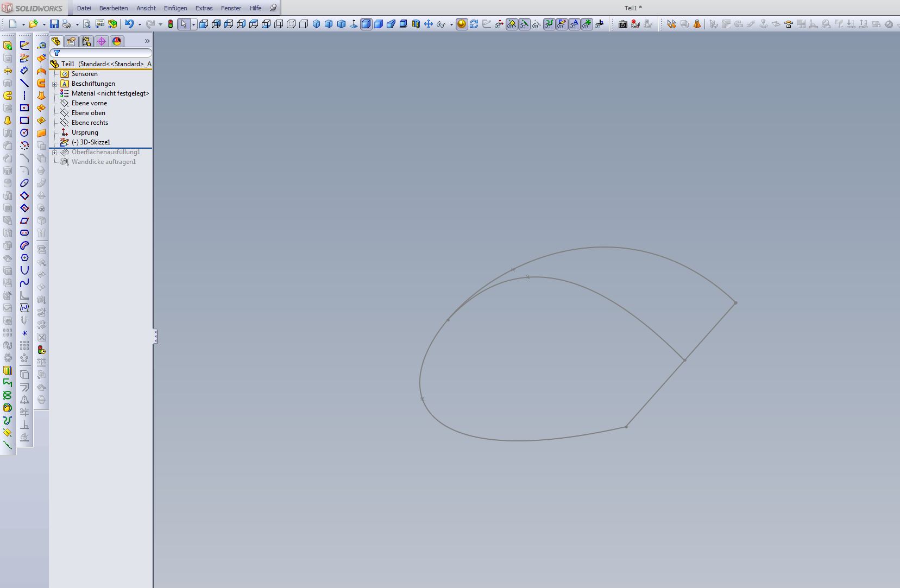Expand the Oberflächenausfüllung1 tree node
900x588 pixels.
(x=55, y=153)
